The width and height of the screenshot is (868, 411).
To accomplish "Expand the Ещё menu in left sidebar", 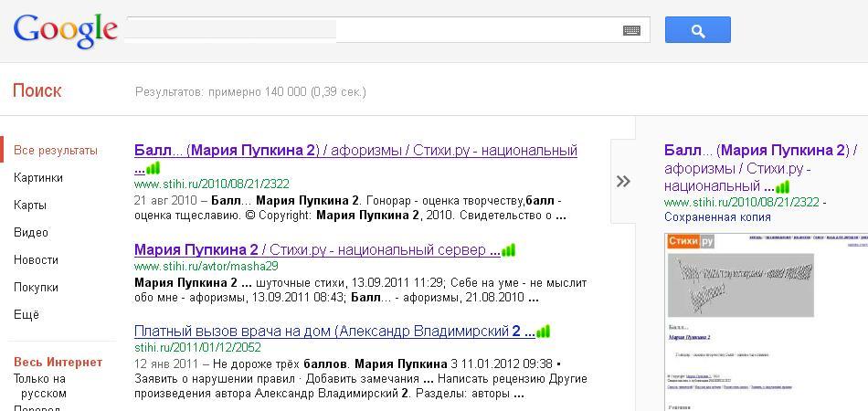I will tap(26, 315).
